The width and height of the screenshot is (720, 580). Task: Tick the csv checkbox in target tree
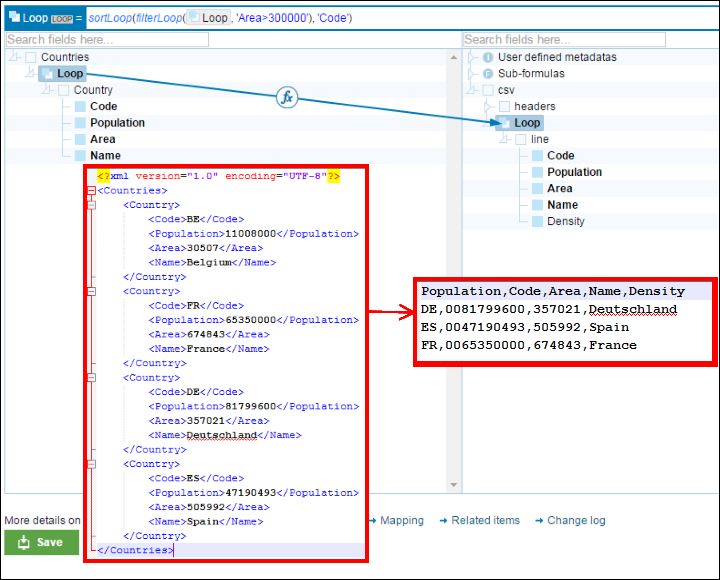pyautogui.click(x=488, y=90)
